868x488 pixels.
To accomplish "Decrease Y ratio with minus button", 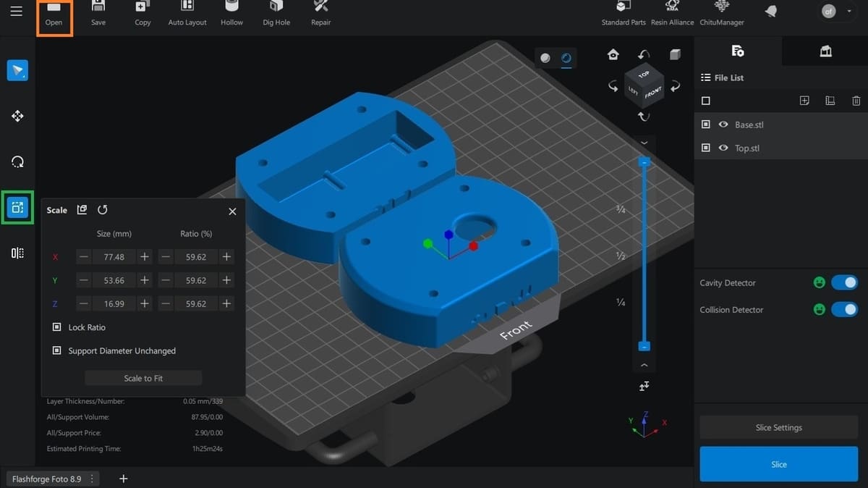I will [166, 280].
